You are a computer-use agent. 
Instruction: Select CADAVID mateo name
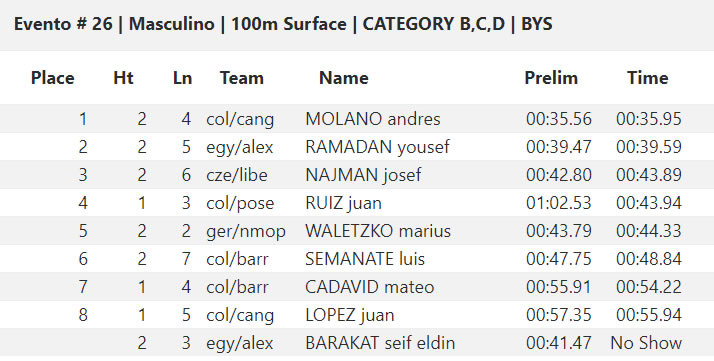370,287
